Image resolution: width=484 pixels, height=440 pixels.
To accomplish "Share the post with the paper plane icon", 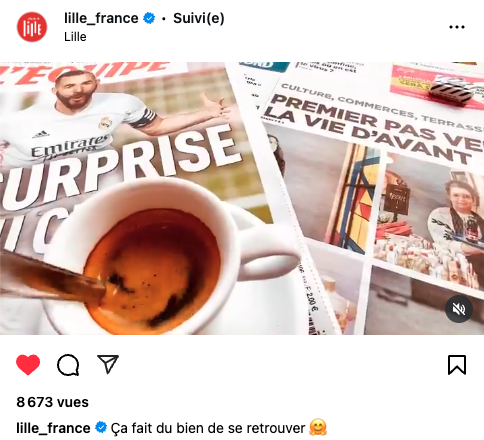I will (x=108, y=364).
